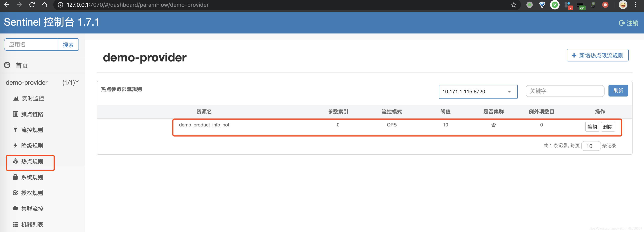Click the hotspot rules flame icon
The image size is (644, 232).
(15, 161)
